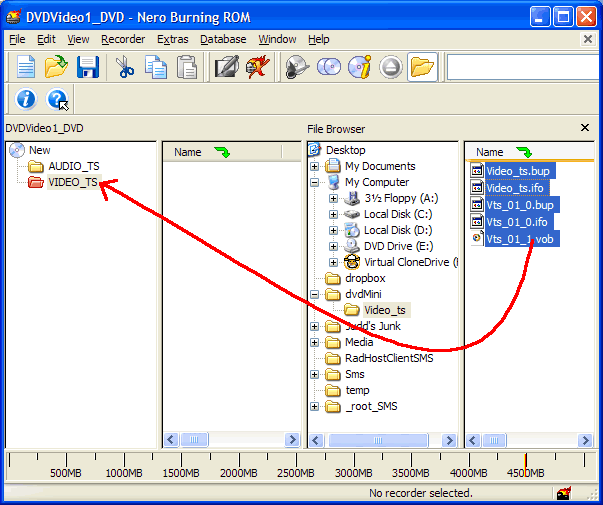Click the scissors Cut icon
This screenshot has height=505, width=603.
tap(125, 67)
